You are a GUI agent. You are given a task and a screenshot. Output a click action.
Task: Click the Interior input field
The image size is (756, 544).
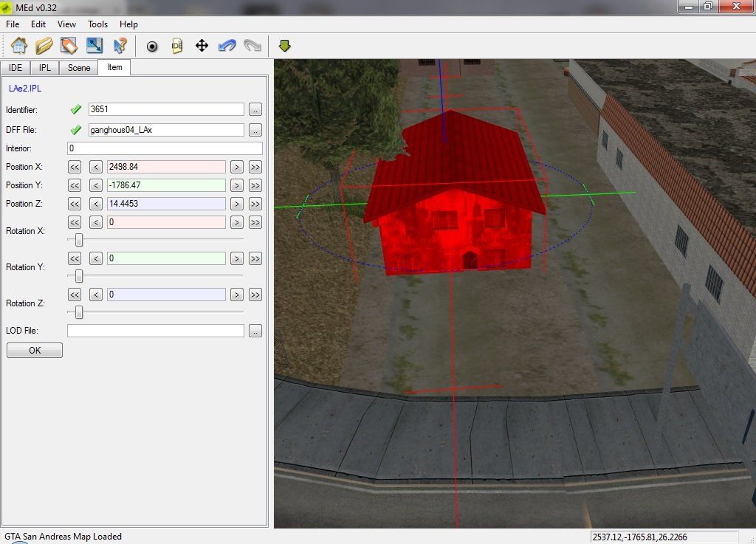click(x=165, y=148)
